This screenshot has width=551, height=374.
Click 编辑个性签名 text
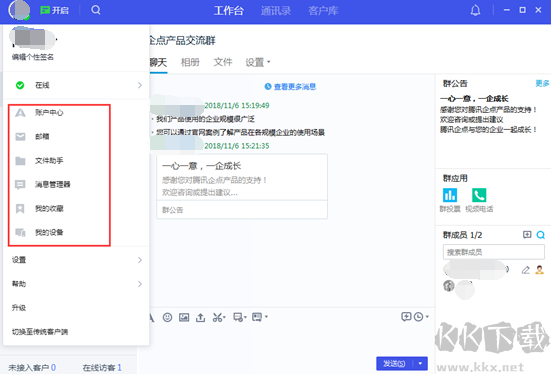(x=33, y=57)
